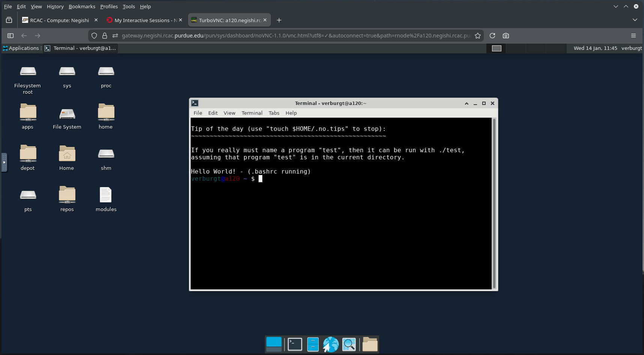This screenshot has height=355, width=644.
Task: Switch to the My Interactive Sessions tab
Action: point(143,20)
